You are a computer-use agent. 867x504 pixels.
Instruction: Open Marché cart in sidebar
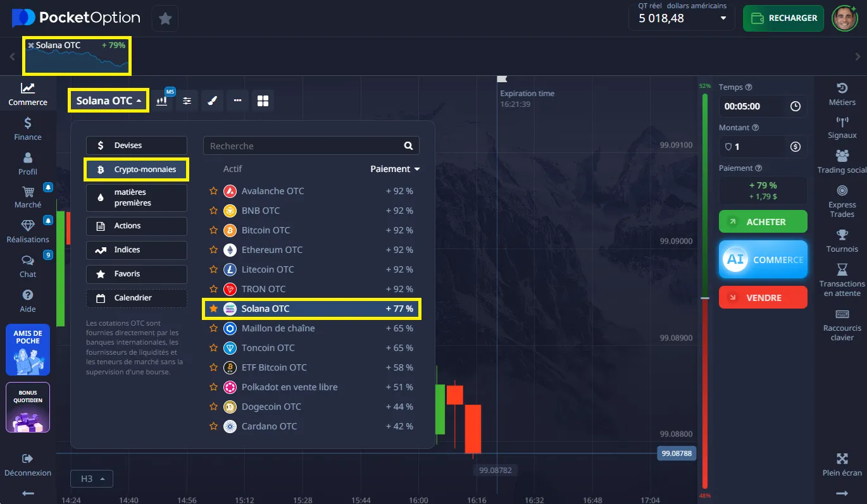[x=28, y=197]
